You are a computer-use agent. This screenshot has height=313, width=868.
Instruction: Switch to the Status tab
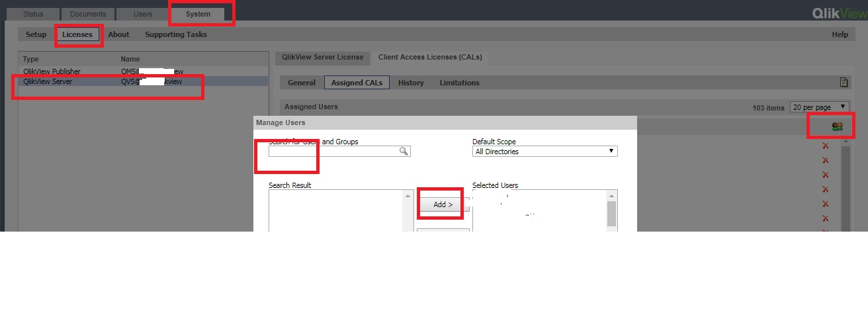(x=33, y=14)
